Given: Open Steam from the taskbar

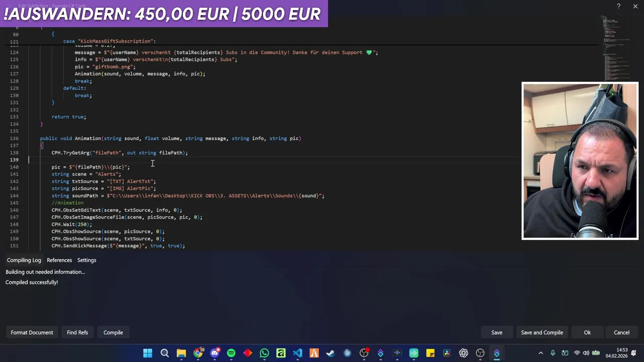Looking at the screenshot, I should click(x=331, y=353).
